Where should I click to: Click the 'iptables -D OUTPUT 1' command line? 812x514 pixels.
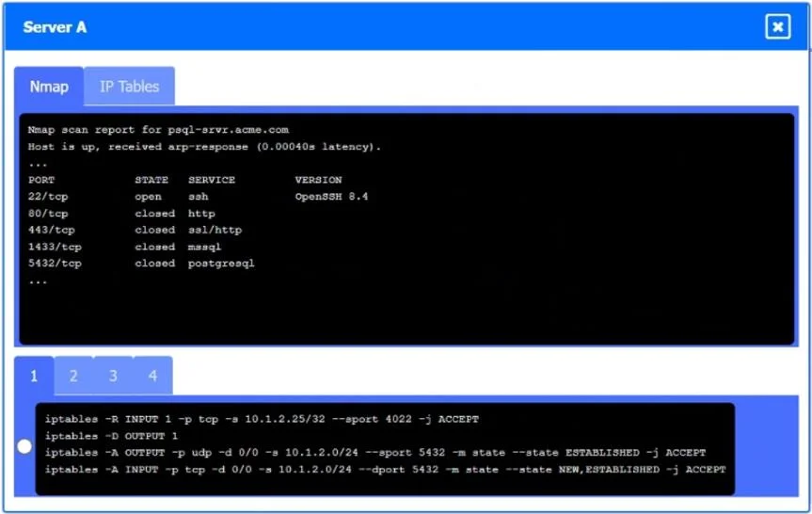coord(111,436)
